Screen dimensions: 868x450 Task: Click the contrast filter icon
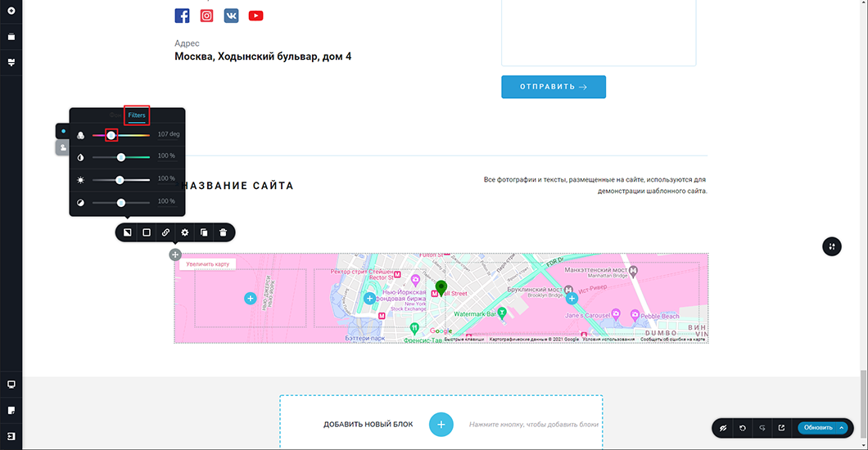coord(81,203)
